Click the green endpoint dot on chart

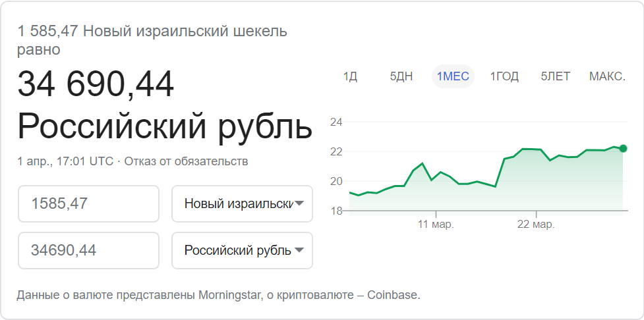coord(624,148)
